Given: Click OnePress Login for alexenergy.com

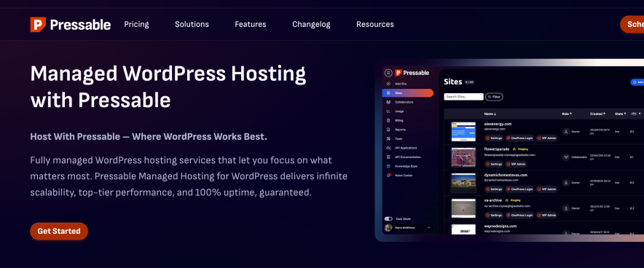Looking at the screenshot, I should 520,138.
